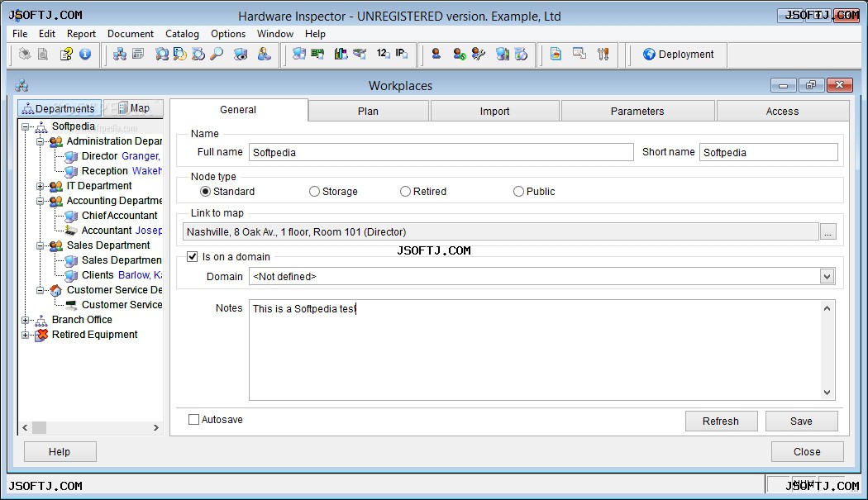Click the window with cursor toolbar icon
This screenshot has width=868, height=500.
pos(579,54)
